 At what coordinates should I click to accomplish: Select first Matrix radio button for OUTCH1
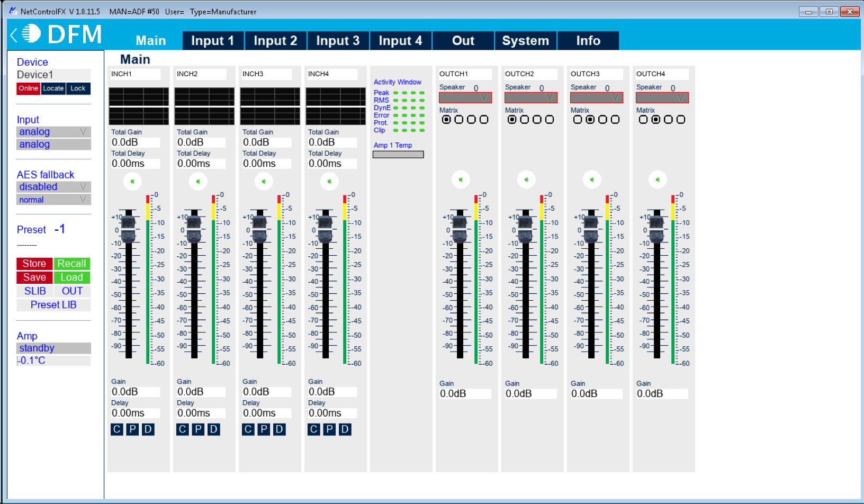tap(446, 120)
